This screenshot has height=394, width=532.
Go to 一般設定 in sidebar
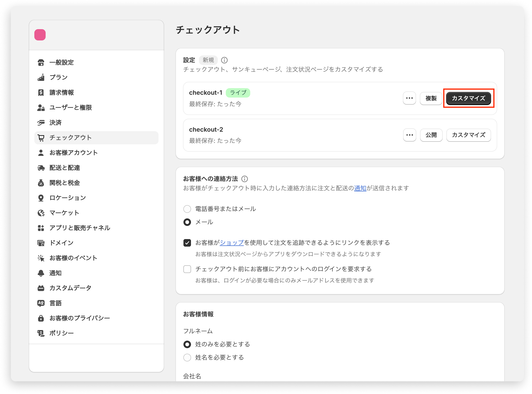click(x=61, y=63)
